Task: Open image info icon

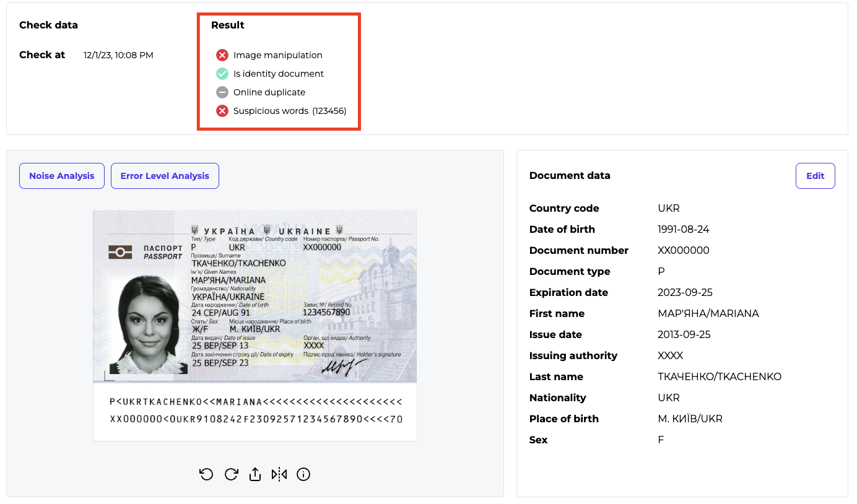Action: click(303, 474)
